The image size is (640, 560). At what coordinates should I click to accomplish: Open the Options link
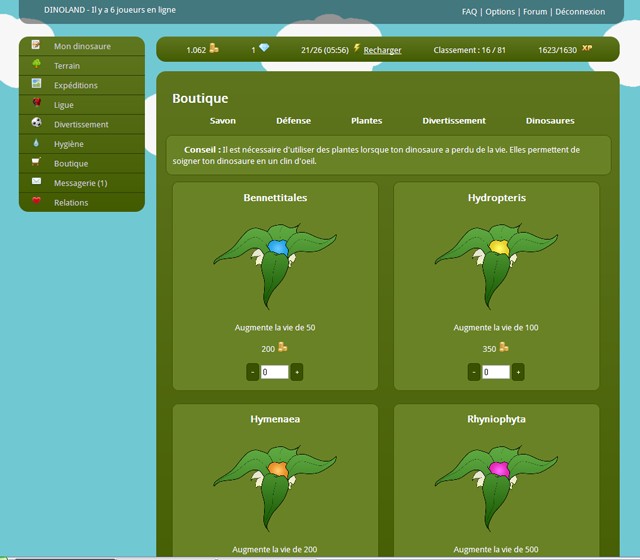[x=500, y=12]
